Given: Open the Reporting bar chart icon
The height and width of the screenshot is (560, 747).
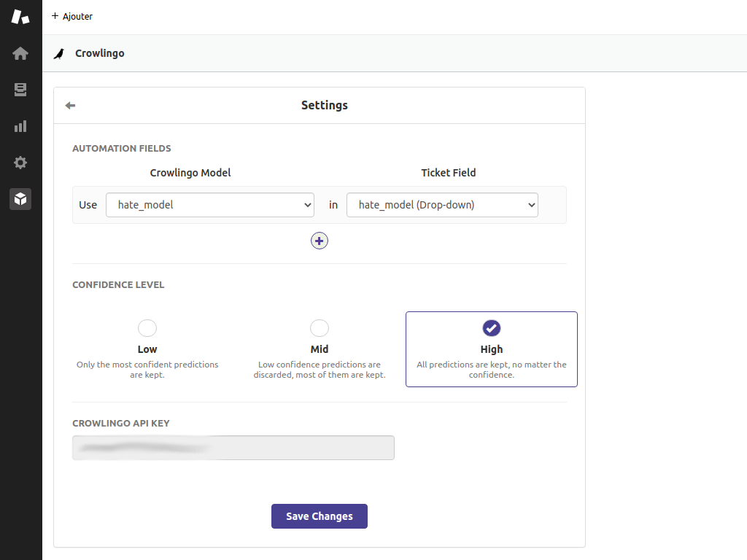Looking at the screenshot, I should tap(20, 126).
